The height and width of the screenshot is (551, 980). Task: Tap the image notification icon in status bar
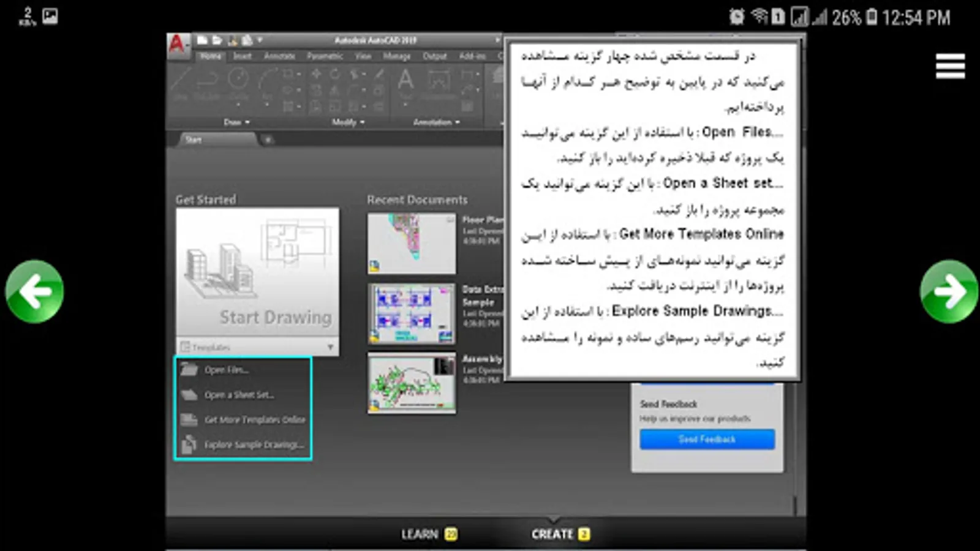tap(50, 16)
